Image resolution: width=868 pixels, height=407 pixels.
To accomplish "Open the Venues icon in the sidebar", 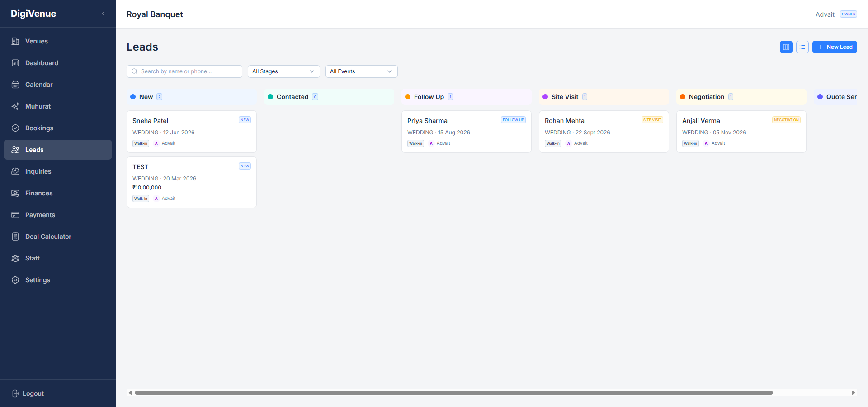I will [x=15, y=41].
